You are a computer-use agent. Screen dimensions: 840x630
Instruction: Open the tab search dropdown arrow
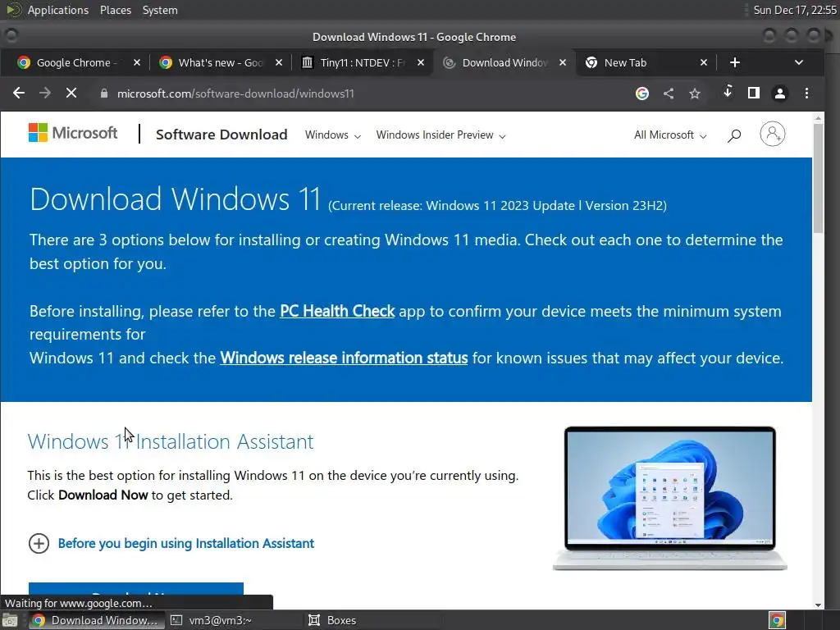coord(799,62)
